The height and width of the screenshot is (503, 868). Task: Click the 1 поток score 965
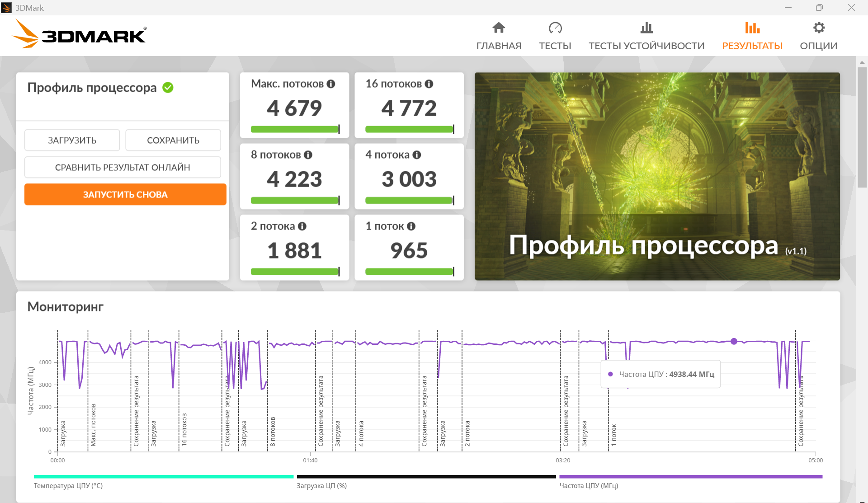click(x=409, y=250)
